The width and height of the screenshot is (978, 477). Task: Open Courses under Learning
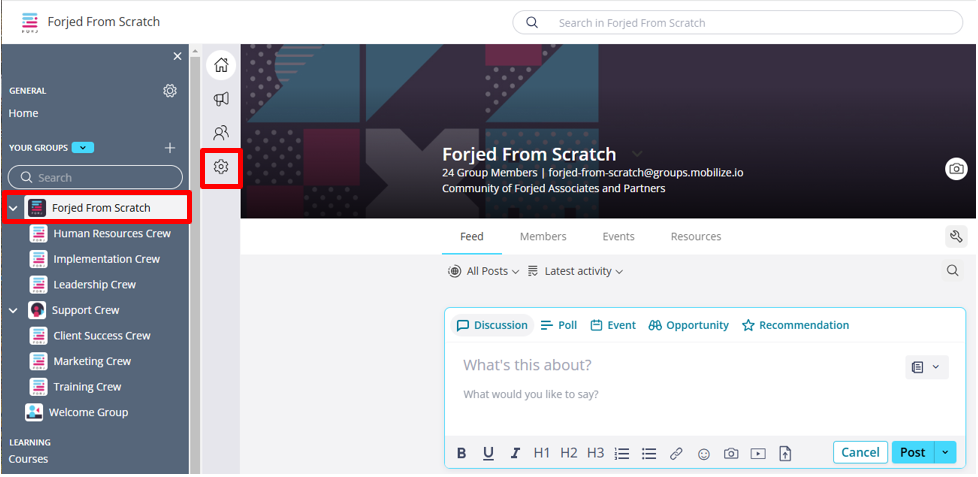pos(28,459)
